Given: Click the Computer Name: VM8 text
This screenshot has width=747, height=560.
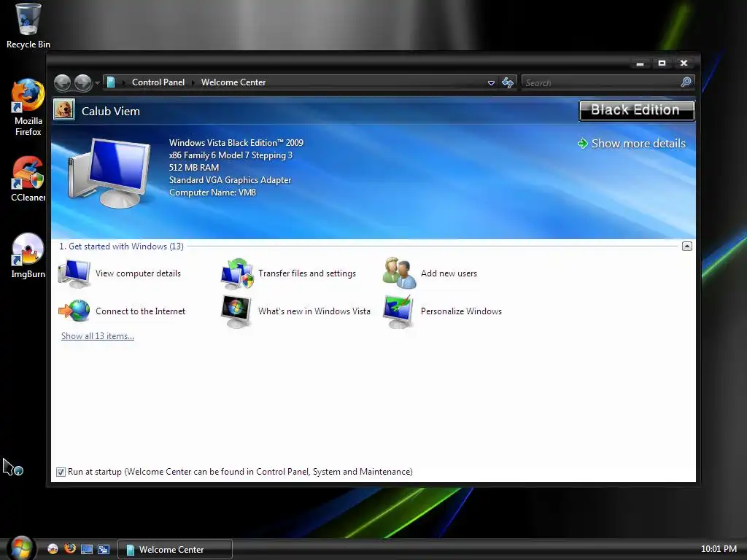Looking at the screenshot, I should pos(212,192).
